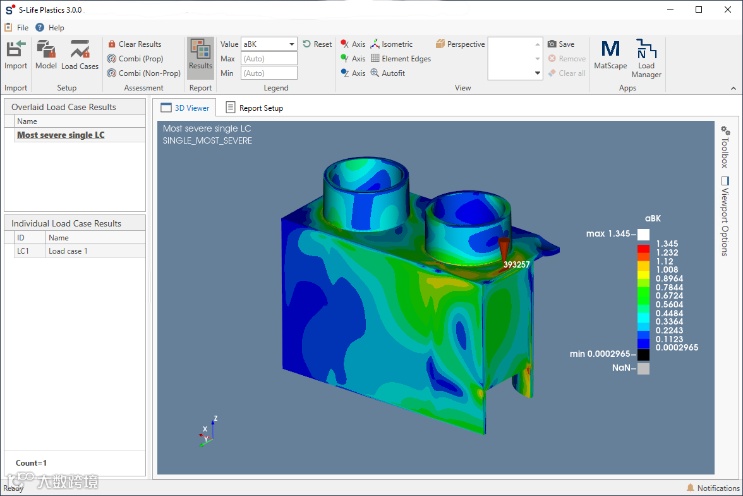Click the min black legend swatch
The width and height of the screenshot is (743, 496).
click(643, 354)
